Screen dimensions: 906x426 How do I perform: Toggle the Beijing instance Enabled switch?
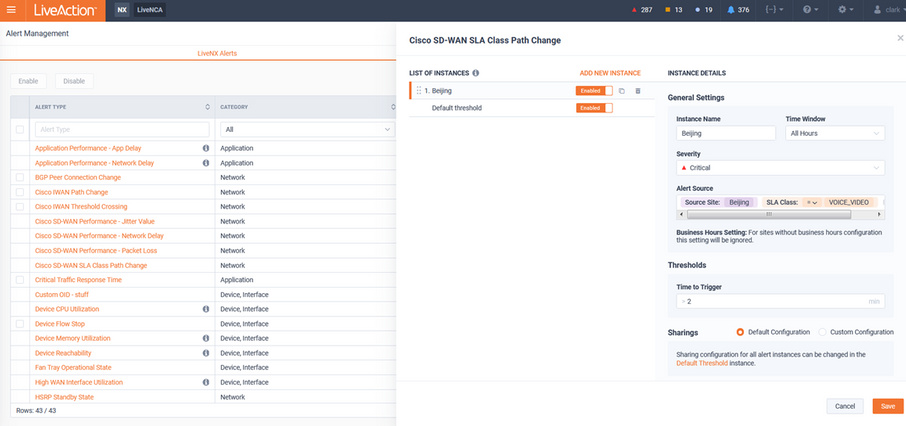coord(594,91)
